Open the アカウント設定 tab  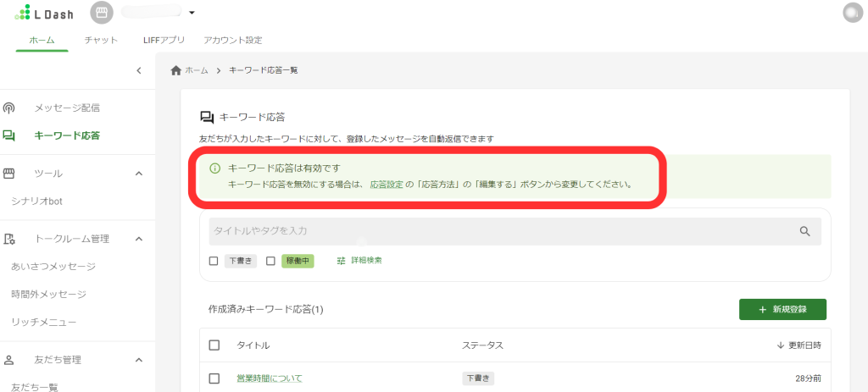233,40
